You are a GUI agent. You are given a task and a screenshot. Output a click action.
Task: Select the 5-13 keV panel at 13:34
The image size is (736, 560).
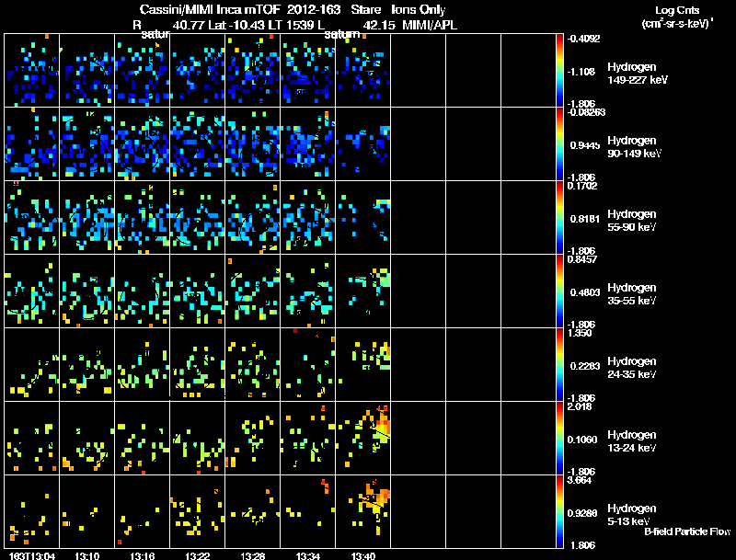308,511
